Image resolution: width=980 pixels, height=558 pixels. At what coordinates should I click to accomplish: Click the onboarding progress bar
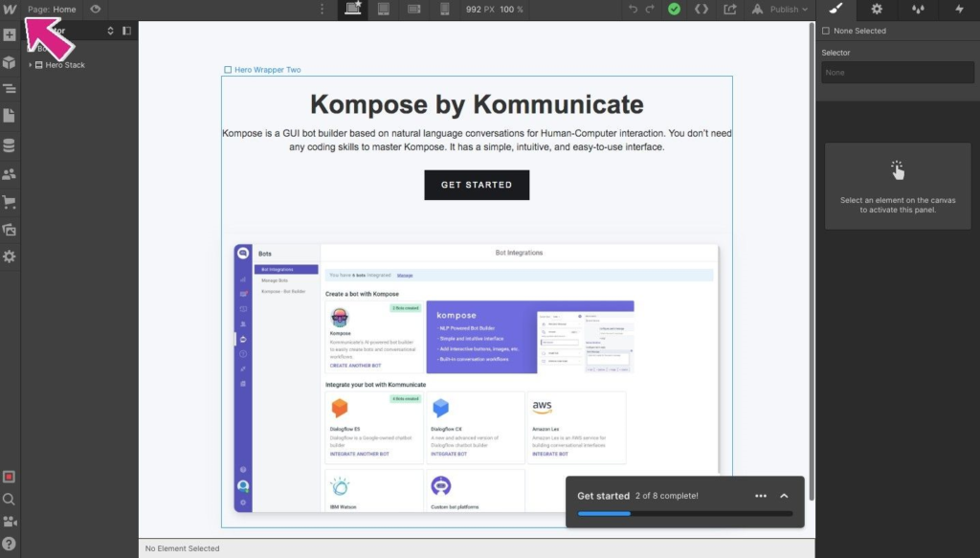685,514
